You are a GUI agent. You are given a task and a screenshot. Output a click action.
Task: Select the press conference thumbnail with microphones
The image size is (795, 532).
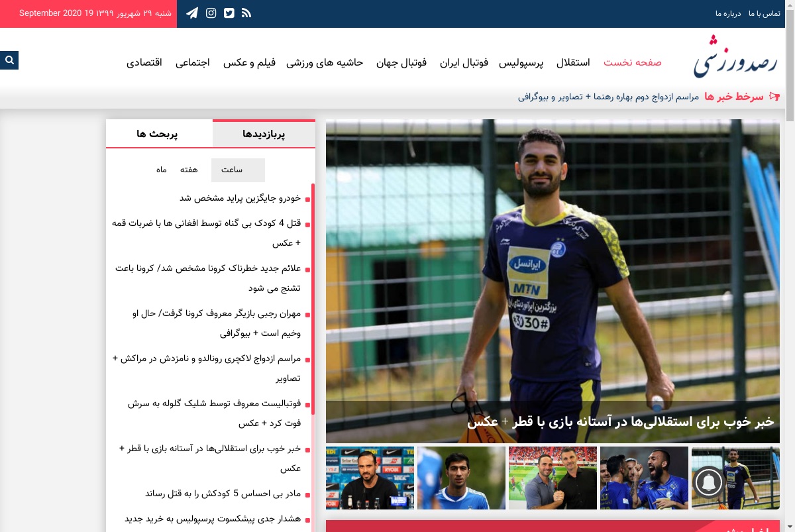pos(370,478)
